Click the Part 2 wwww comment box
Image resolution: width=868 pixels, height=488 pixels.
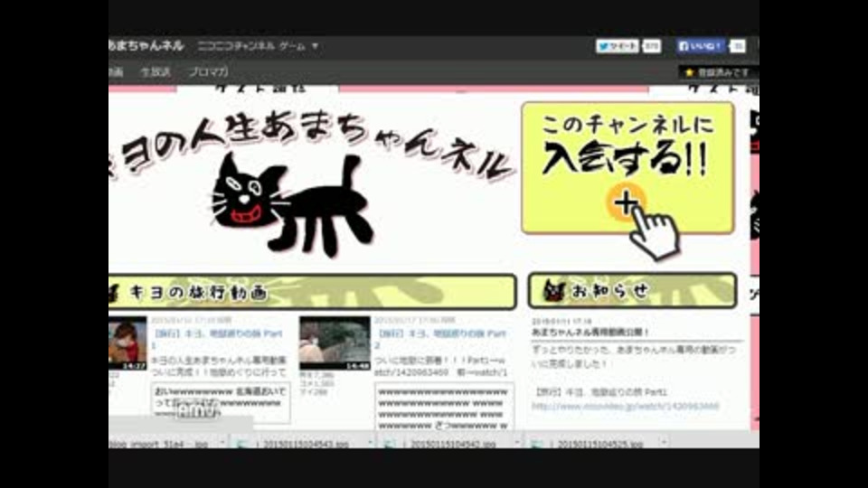click(445, 408)
